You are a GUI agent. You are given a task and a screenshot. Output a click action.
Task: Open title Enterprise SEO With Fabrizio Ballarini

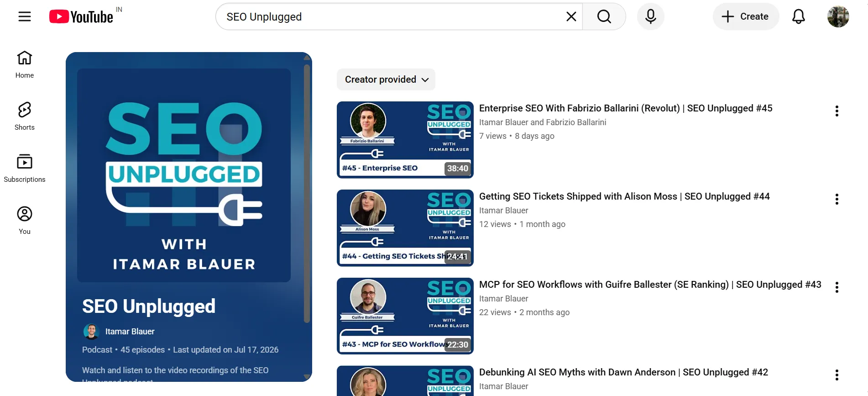[626, 108]
